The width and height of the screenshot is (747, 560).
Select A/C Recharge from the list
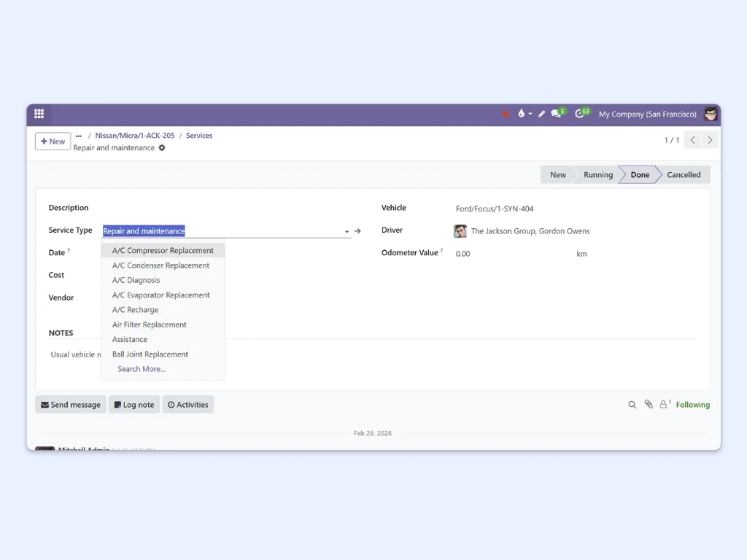click(x=135, y=309)
